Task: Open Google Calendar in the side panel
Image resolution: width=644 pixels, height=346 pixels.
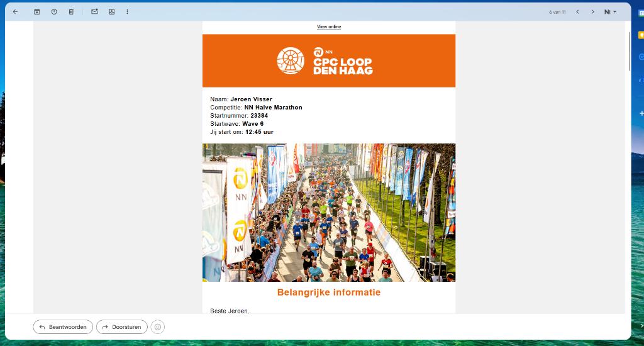Action: [641, 14]
